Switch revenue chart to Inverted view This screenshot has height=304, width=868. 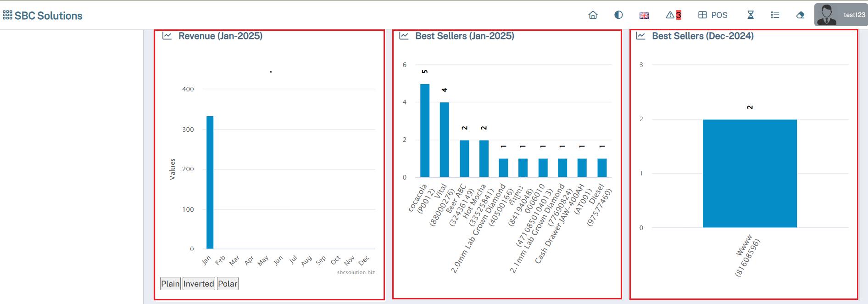tap(199, 284)
